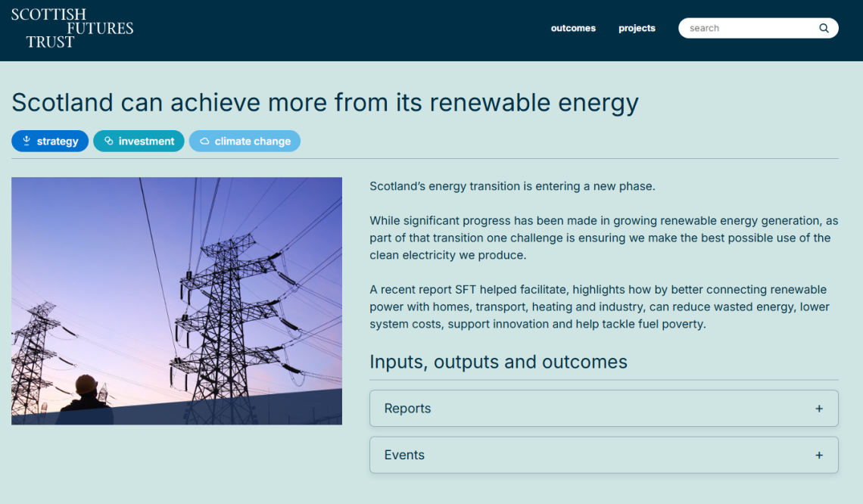Select the strategy tag button

tap(50, 141)
